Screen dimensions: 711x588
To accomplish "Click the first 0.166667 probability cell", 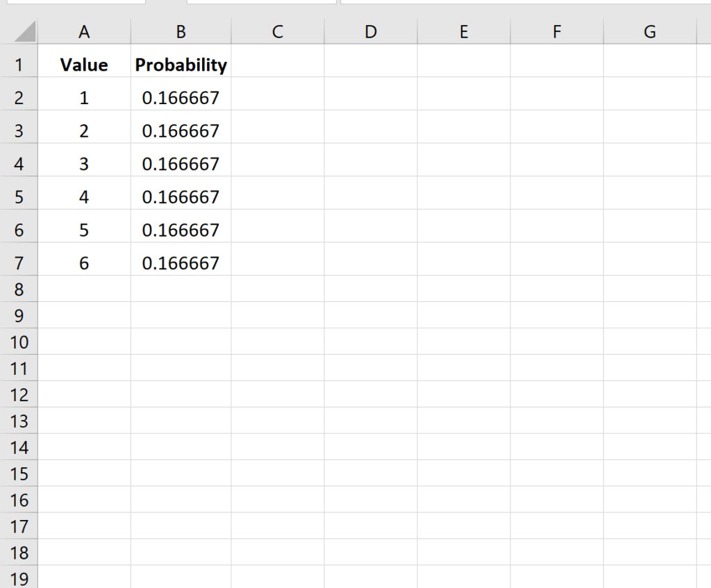I will [x=181, y=97].
